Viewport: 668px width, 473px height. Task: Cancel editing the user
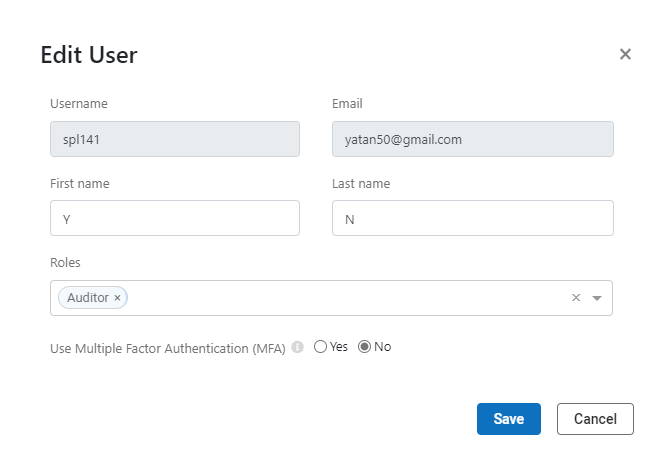click(x=595, y=419)
